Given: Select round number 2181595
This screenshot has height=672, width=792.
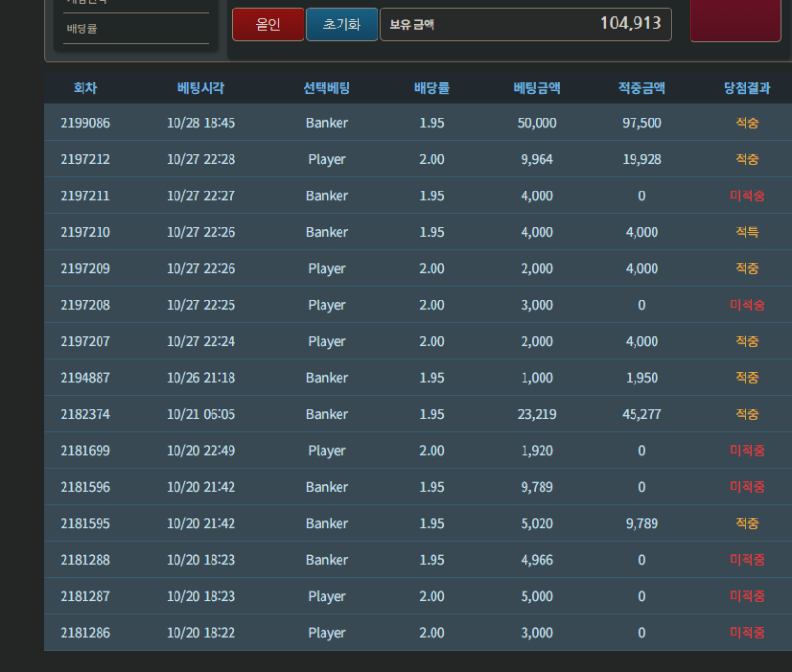Looking at the screenshot, I should (84, 523).
